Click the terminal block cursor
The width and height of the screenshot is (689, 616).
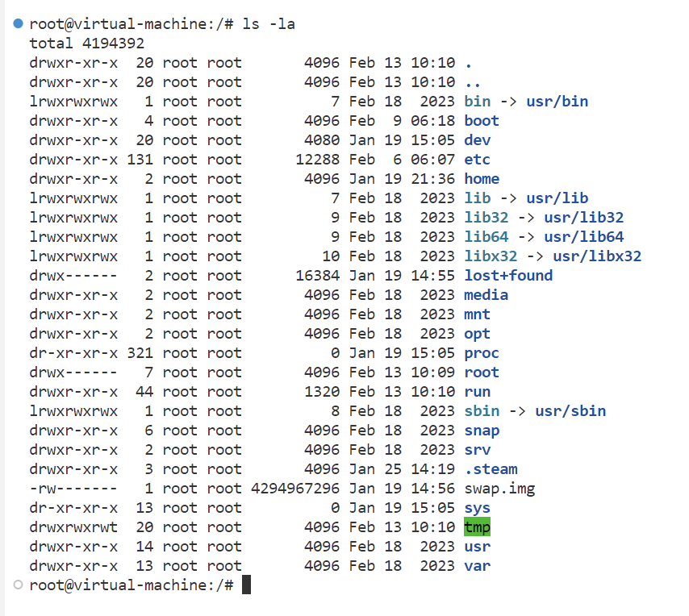click(247, 585)
